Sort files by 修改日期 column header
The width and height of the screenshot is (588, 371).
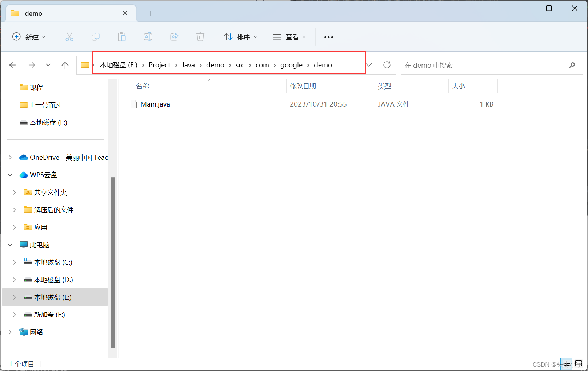pos(303,86)
